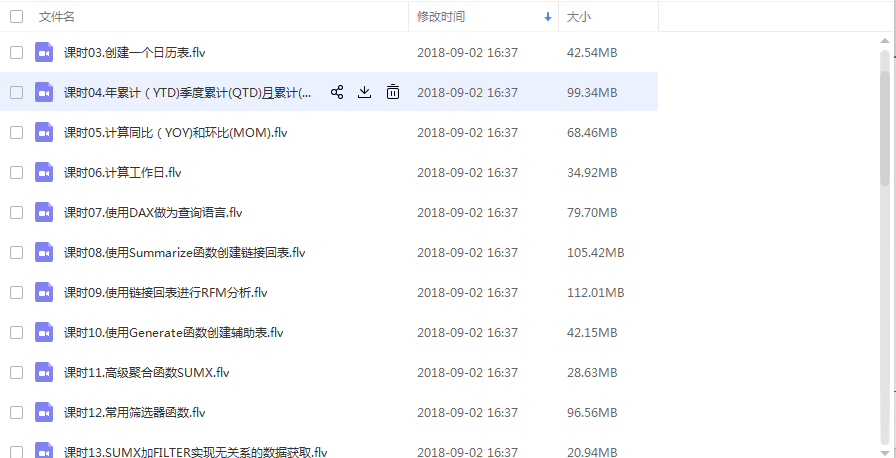
Task: Check the box for 课时09 RFM分析 file
Action: [x=17, y=292]
